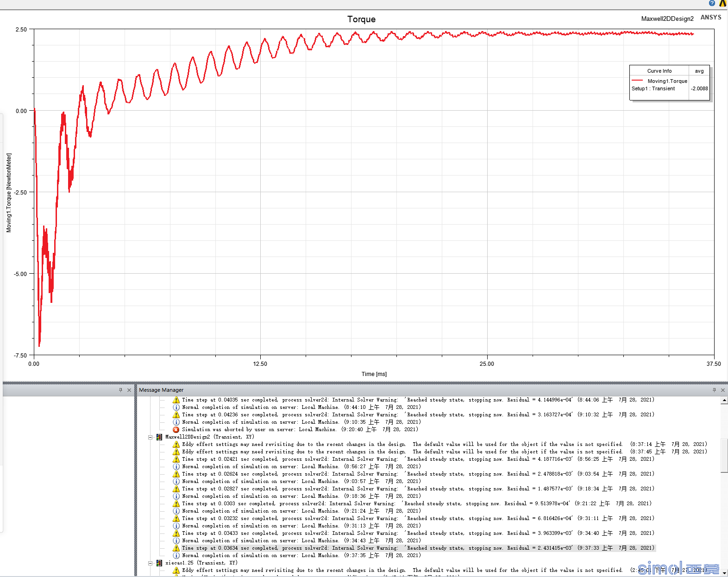728x577 pixels.
Task: Click the avg column header in legend
Action: [x=699, y=71]
